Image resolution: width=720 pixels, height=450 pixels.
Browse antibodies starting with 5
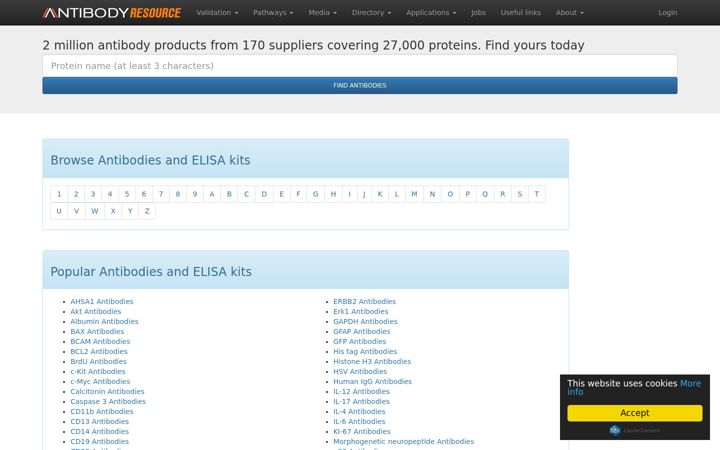click(x=127, y=194)
